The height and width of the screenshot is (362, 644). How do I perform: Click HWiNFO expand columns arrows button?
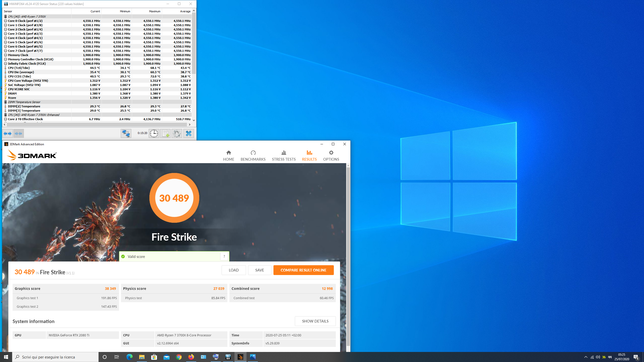8,133
